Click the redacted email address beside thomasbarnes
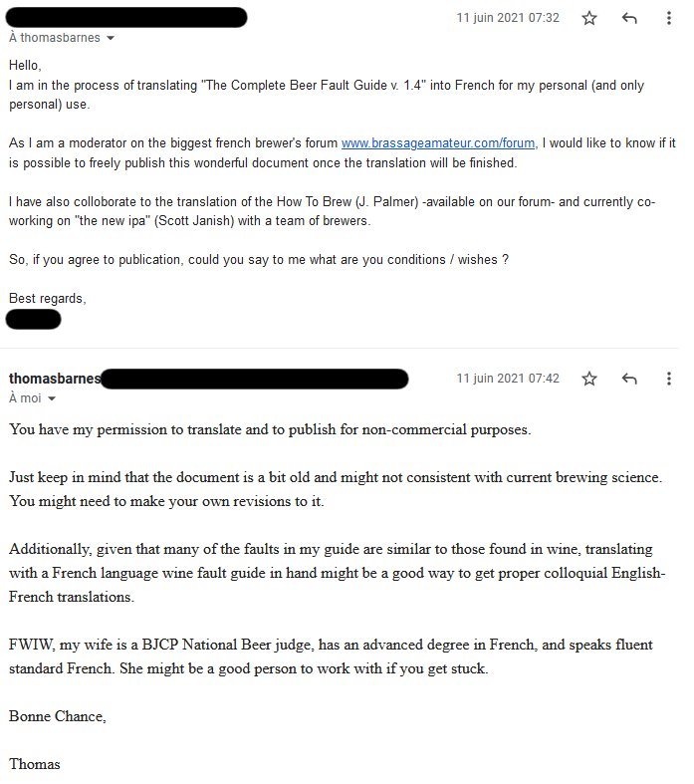 [x=255, y=379]
